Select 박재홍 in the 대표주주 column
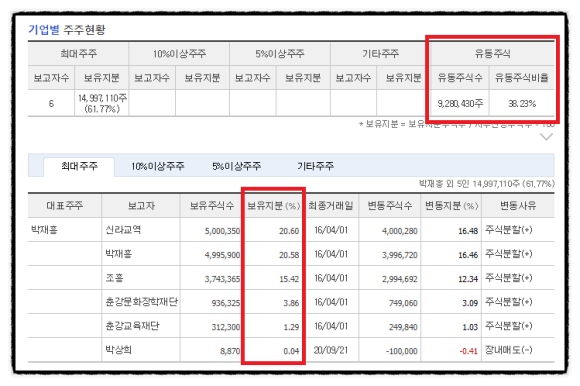Viewport: 580px width, 386px height. 44,230
